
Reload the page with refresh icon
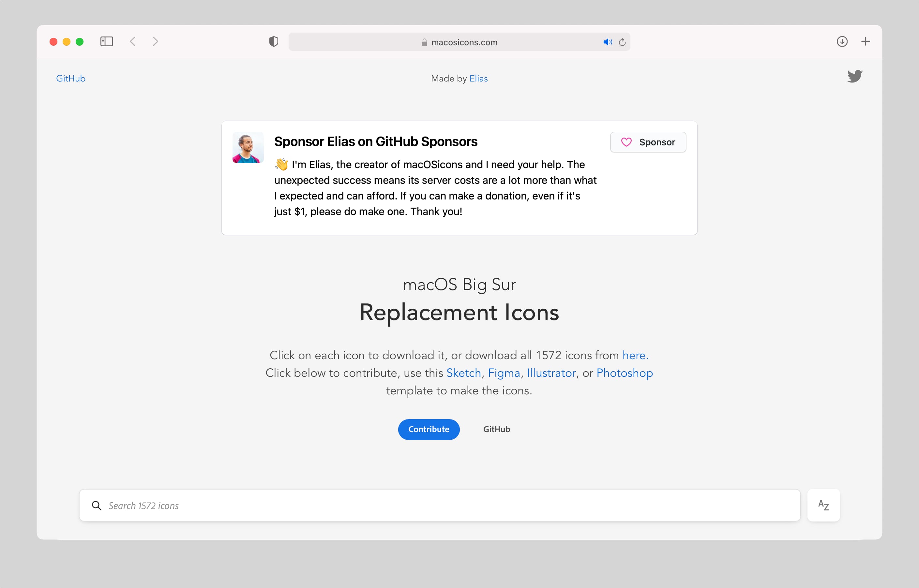[622, 42]
